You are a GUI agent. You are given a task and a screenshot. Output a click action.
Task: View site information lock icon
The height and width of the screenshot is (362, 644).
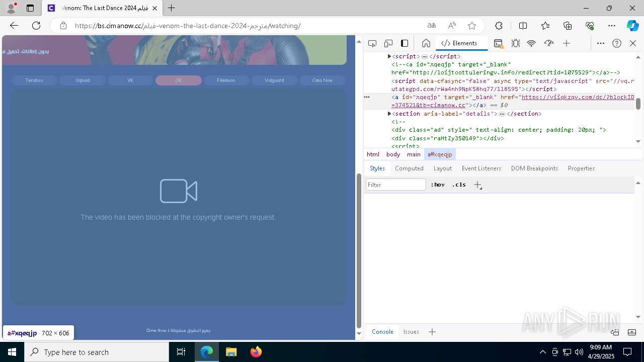(x=63, y=26)
